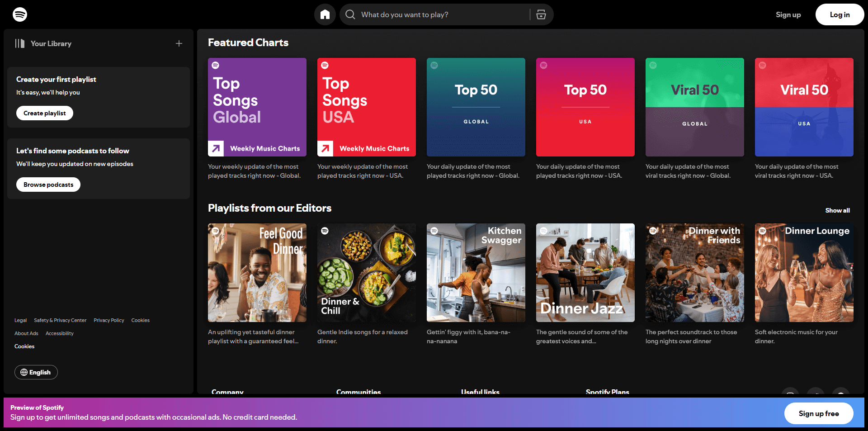The height and width of the screenshot is (431, 868).
Task: Click 'Gettin' figgy with it' description
Action: click(x=468, y=336)
